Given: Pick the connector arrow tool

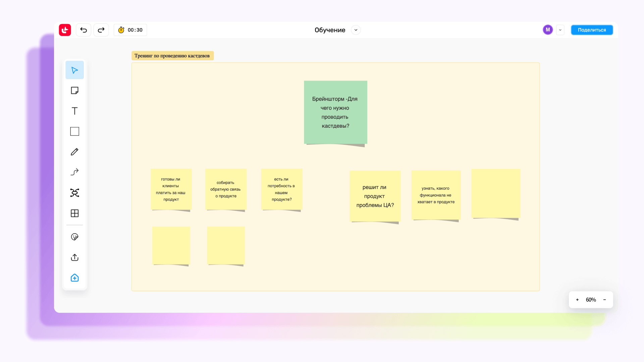Looking at the screenshot, I should point(74,172).
